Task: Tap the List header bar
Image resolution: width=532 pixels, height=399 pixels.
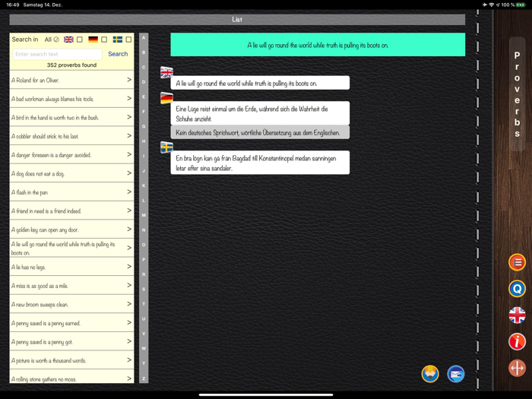Action: [237, 19]
